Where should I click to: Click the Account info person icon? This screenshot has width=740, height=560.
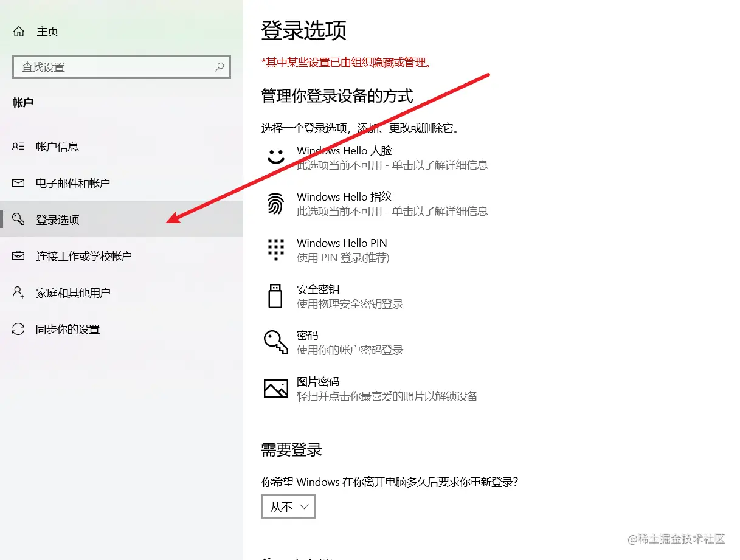coord(18,147)
